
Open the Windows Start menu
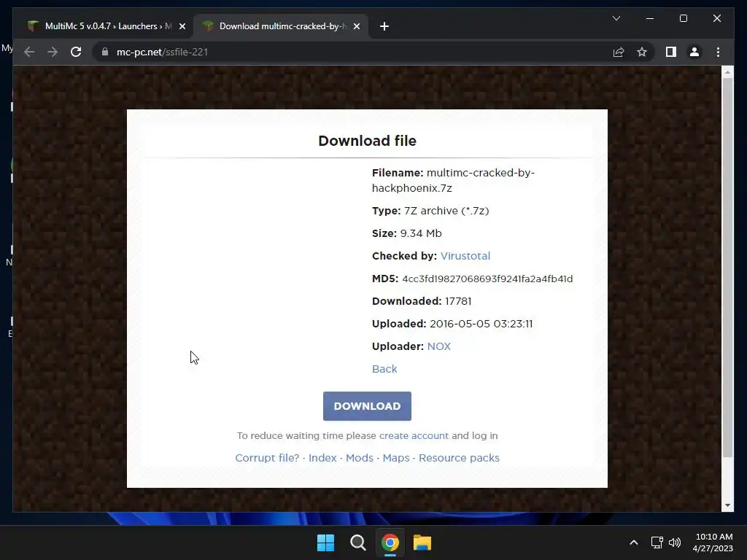pos(326,542)
